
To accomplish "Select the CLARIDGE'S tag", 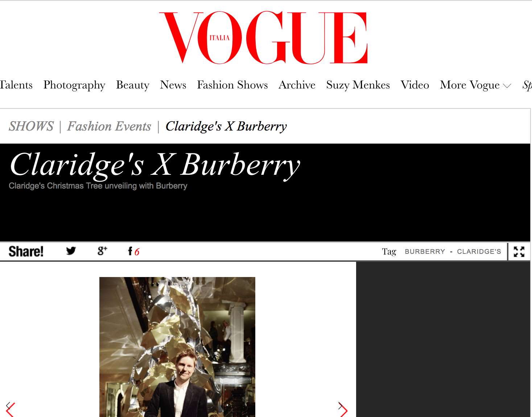I will tap(479, 252).
